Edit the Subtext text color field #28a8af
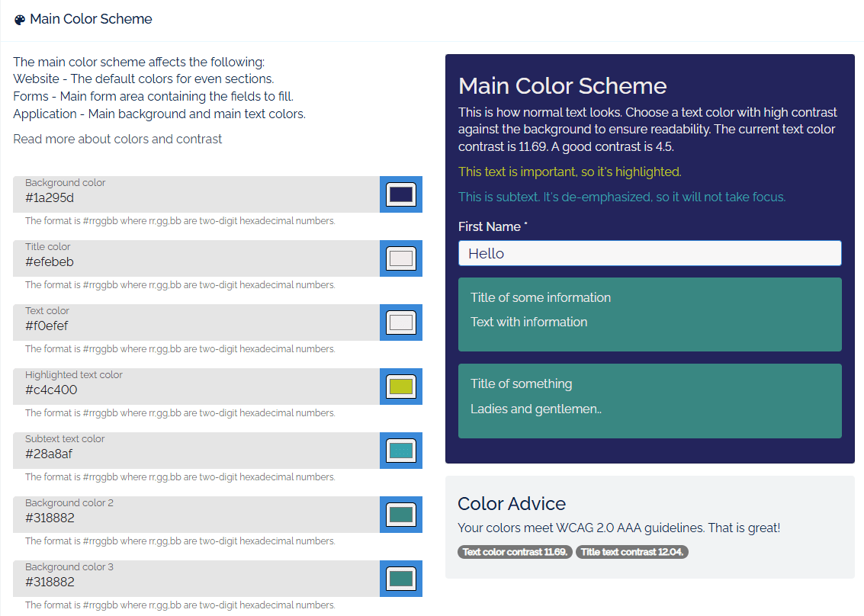Viewport: 864px width, 616px height. point(196,454)
